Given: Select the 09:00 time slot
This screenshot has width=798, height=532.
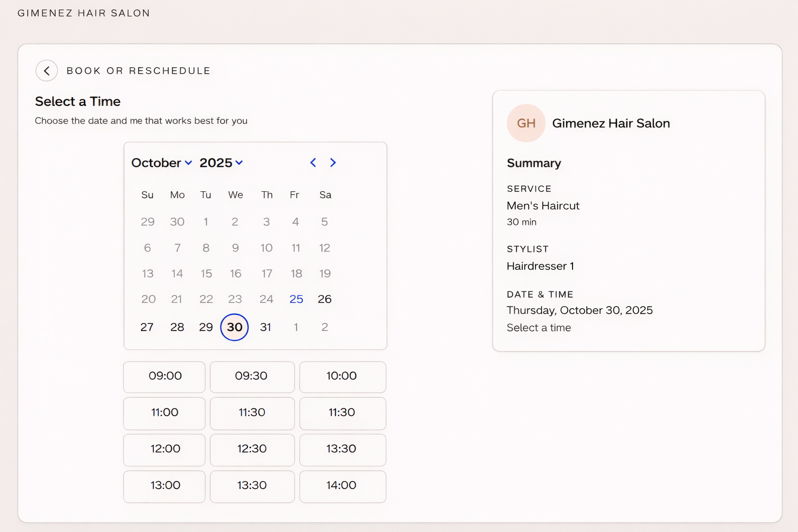Looking at the screenshot, I should [x=164, y=377].
